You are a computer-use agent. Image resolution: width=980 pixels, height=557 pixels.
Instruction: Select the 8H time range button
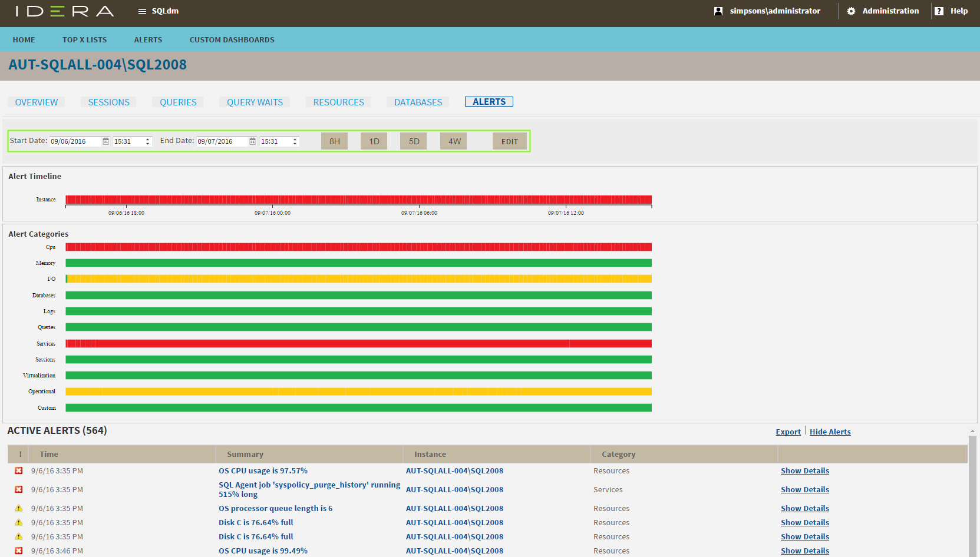(334, 141)
